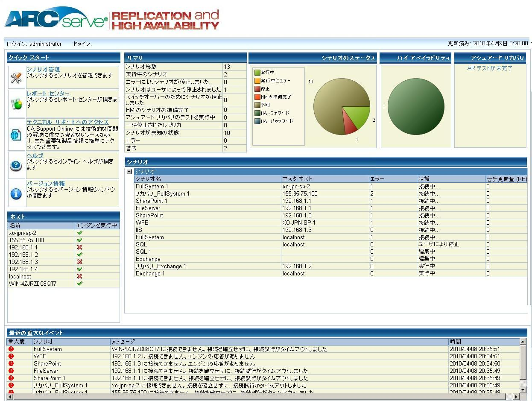Viewport: 532px width, 401px height.
Task: Click the Help question mark button icon
Action: [16, 165]
